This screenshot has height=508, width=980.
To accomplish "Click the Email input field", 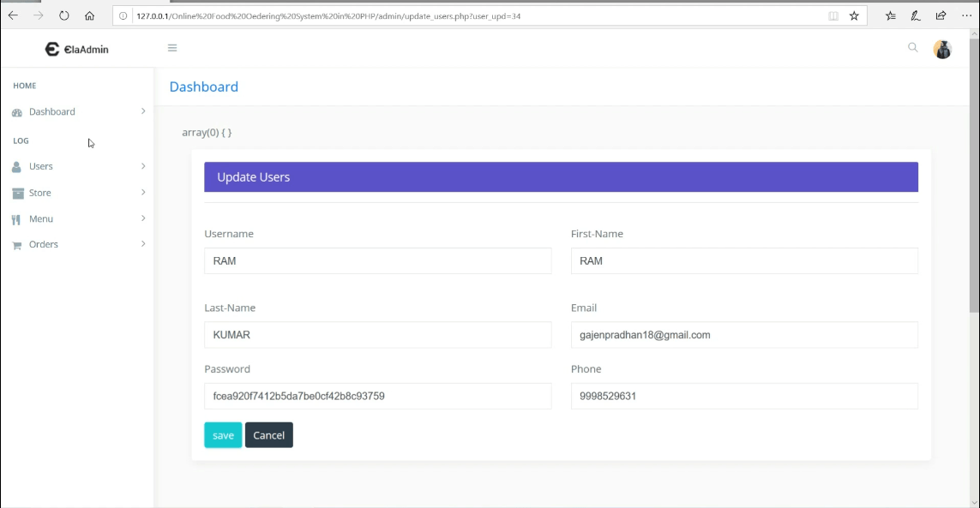I will [x=743, y=335].
